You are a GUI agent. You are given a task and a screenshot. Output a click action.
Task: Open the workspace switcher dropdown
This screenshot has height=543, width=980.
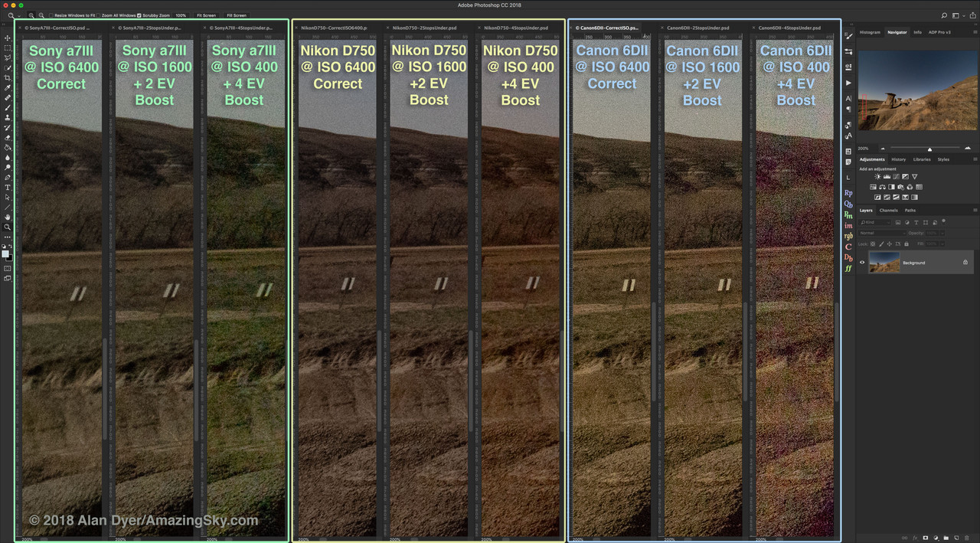pos(957,15)
